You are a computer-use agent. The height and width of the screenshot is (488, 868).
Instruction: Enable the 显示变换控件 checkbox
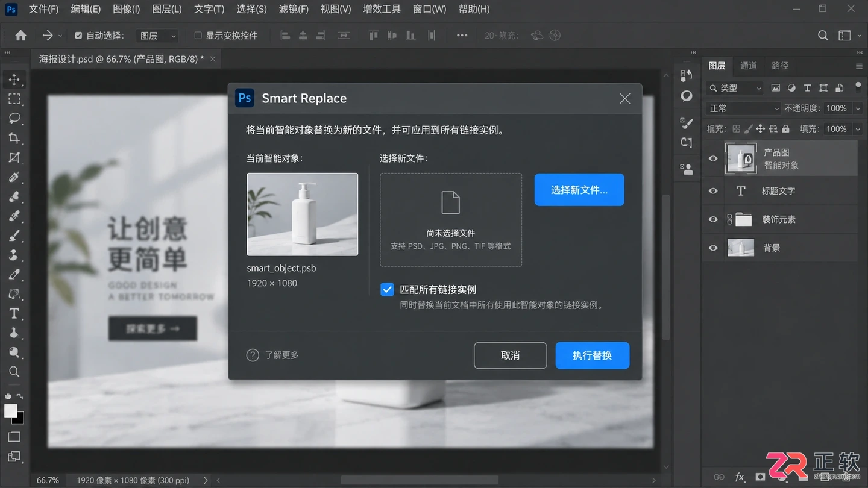[x=198, y=36]
